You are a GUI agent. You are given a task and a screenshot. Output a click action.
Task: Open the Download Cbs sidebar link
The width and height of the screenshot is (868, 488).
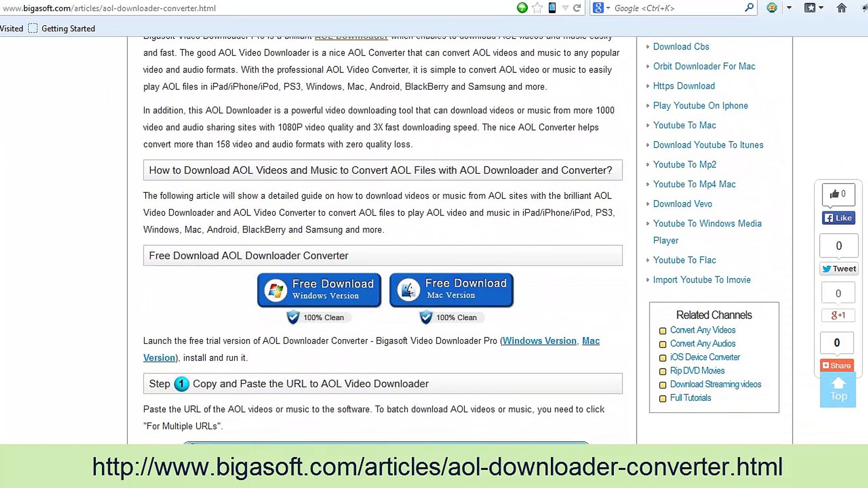pyautogui.click(x=681, y=47)
